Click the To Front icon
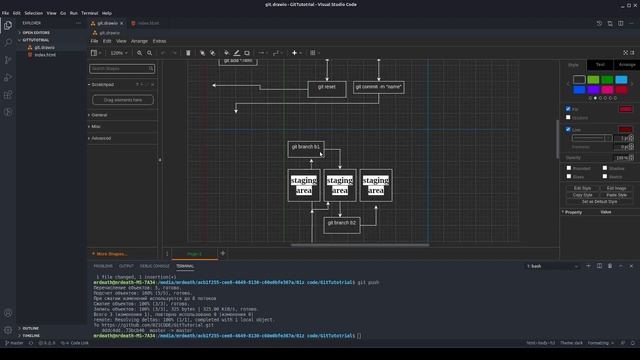 pos(202,53)
